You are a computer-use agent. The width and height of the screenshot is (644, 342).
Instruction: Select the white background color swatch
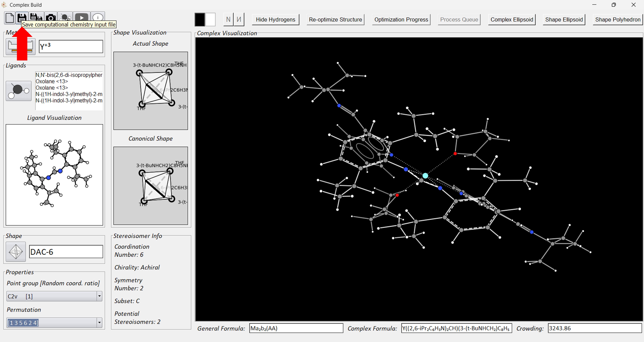210,19
